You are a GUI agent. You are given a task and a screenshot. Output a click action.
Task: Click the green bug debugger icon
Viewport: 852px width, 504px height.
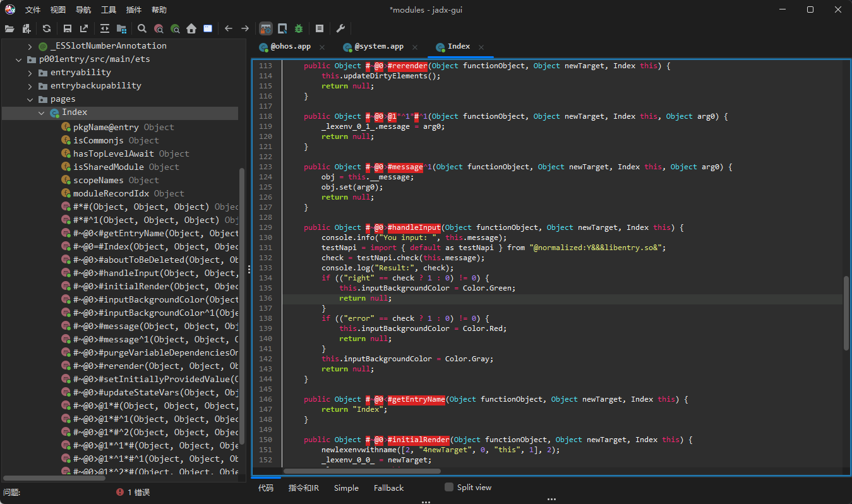point(299,28)
